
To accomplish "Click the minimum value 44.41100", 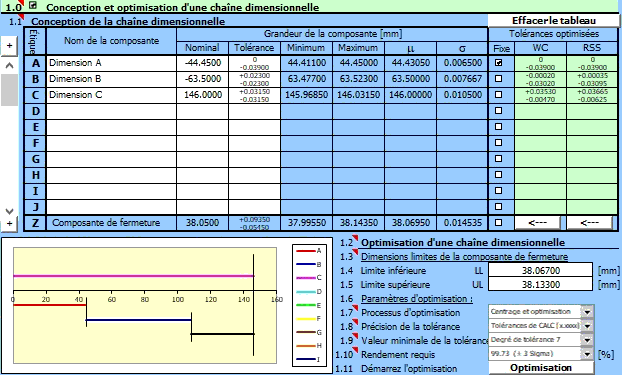I will 306,63.
